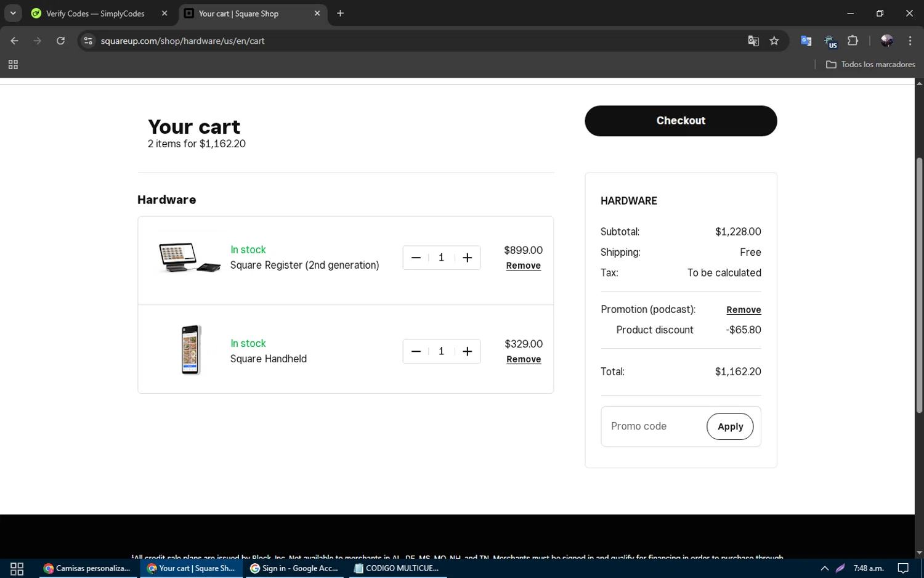Decrease Square Register quantity with minus
The image size is (924, 578).
click(x=416, y=258)
